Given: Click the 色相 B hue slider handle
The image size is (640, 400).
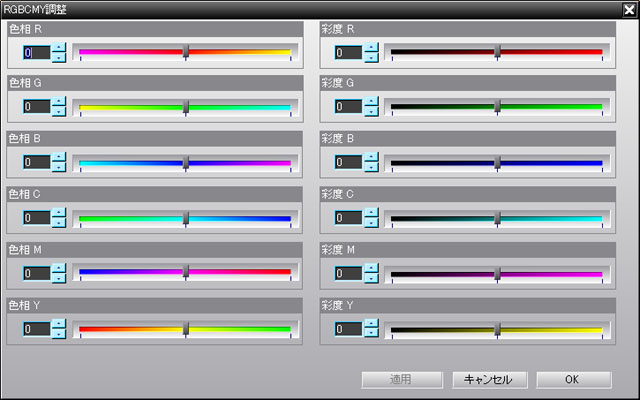Looking at the screenshot, I should point(186,162).
